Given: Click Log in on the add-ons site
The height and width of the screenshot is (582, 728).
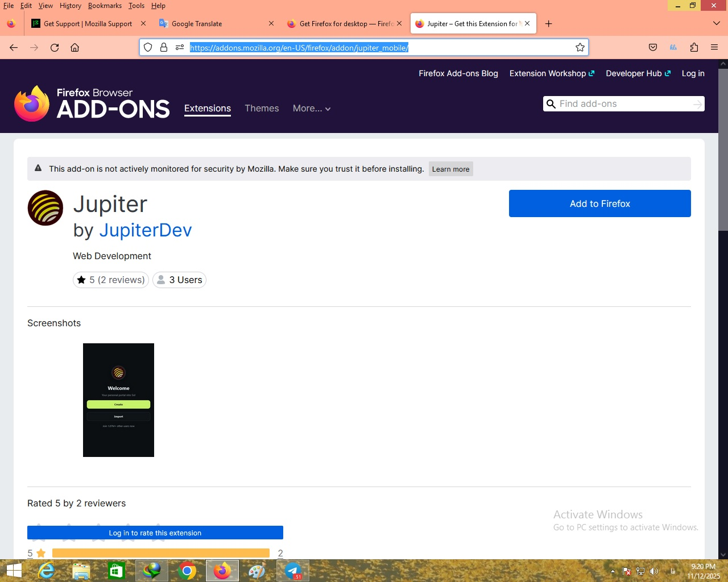Looking at the screenshot, I should click(693, 73).
